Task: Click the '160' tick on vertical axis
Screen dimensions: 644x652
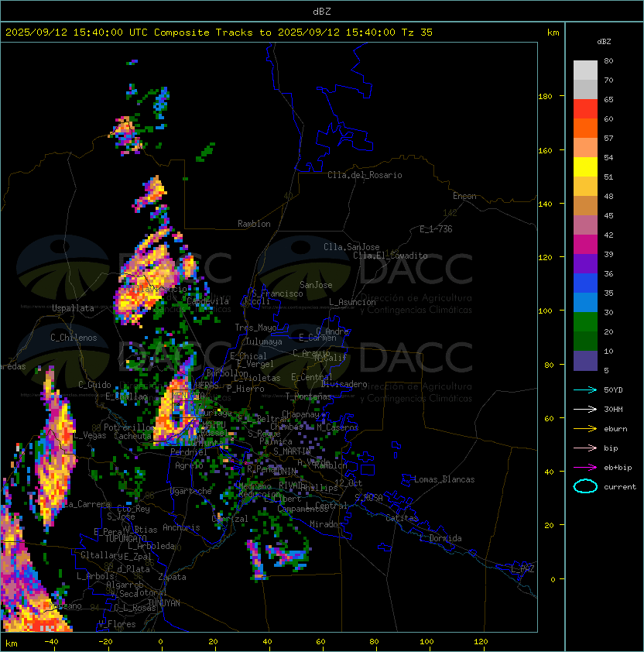Action: (x=545, y=150)
